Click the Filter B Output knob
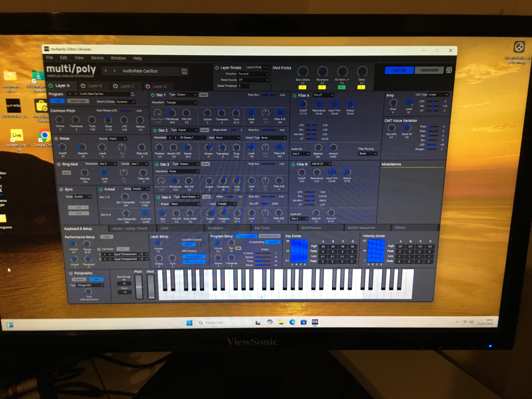The height and width of the screenshot is (399, 532). (347, 172)
